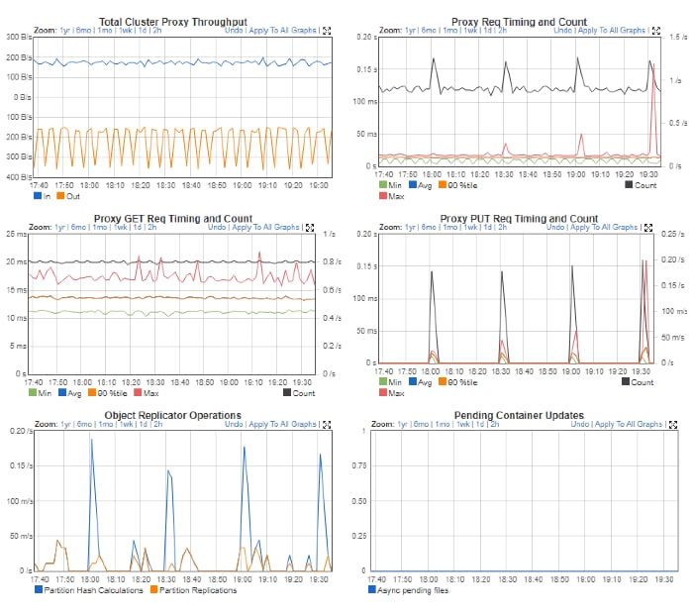Zoom Total Cluster Proxy Throughput to 1wk
This screenshot has width=693, height=616.
pos(126,30)
